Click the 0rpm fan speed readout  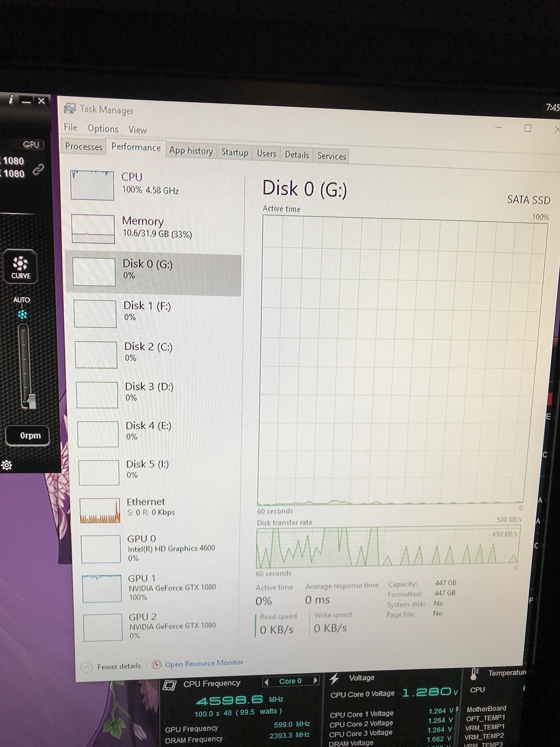point(28,436)
